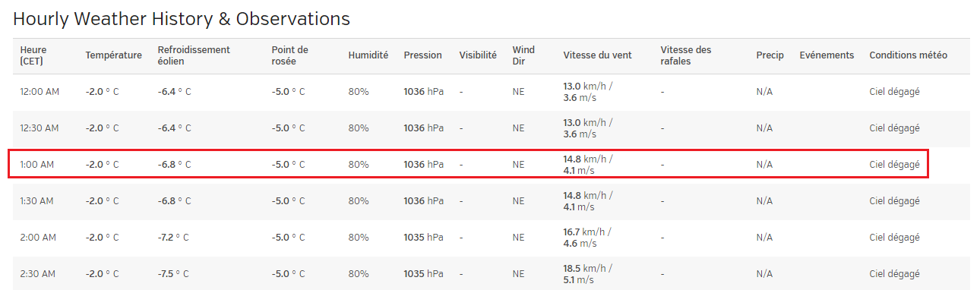This screenshot has width=980, height=290.
Task: Select the 12:00 AM row time cell
Action: 40,92
